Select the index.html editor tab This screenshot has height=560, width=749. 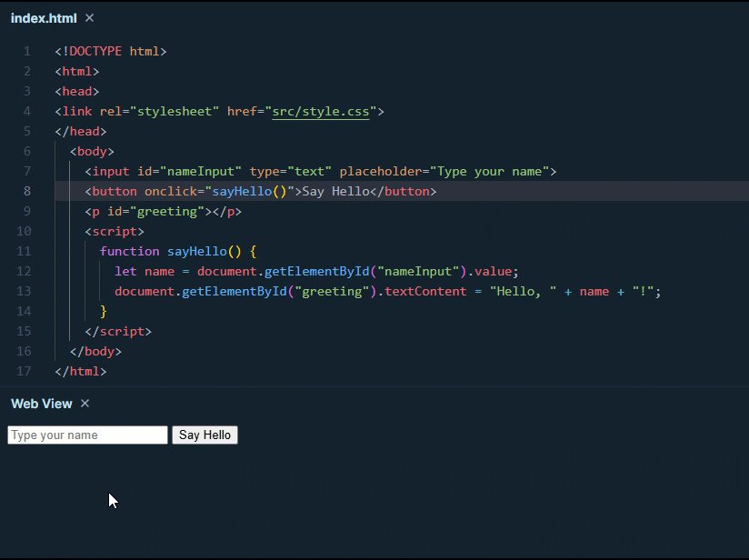pos(44,18)
